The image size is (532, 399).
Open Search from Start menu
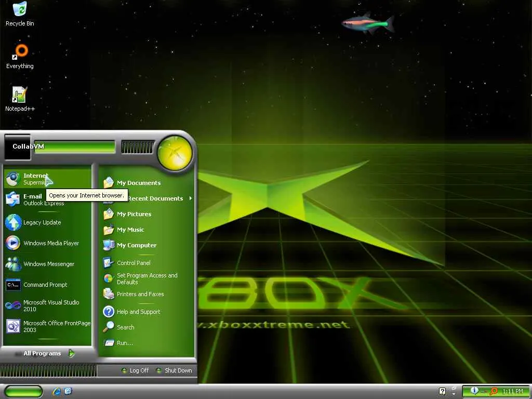147,327
